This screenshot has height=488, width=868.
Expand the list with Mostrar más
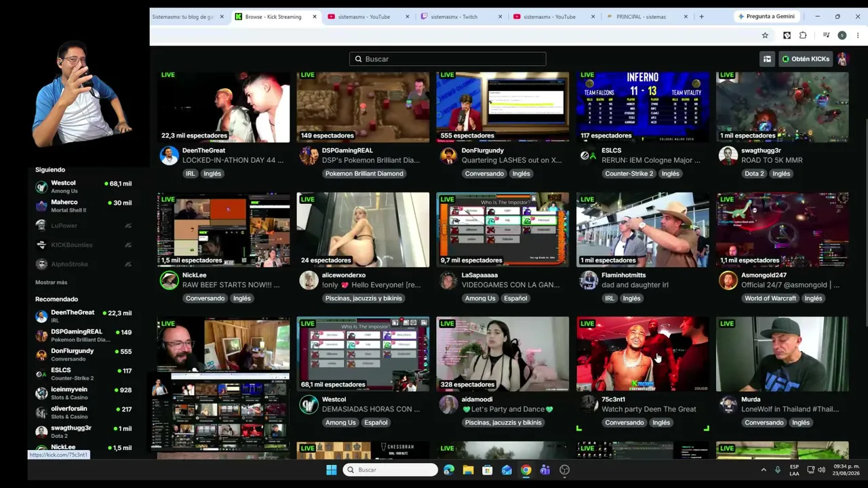pyautogui.click(x=52, y=282)
